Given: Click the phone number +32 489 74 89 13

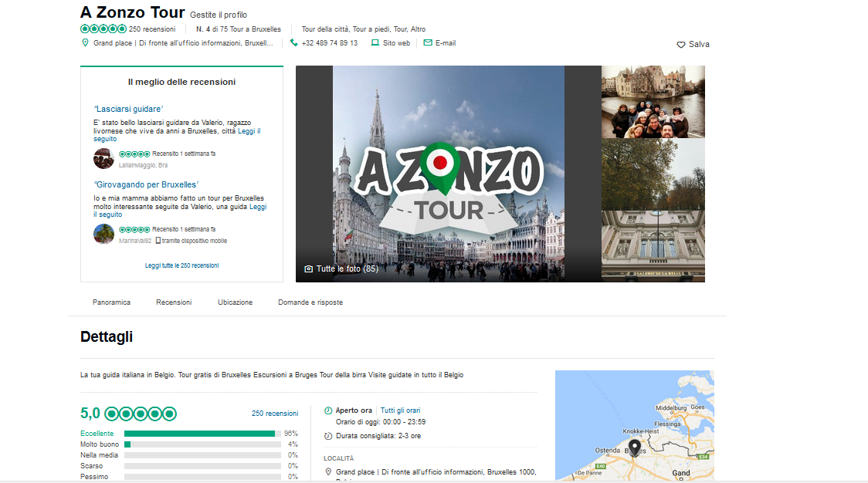Looking at the screenshot, I should click(330, 42).
